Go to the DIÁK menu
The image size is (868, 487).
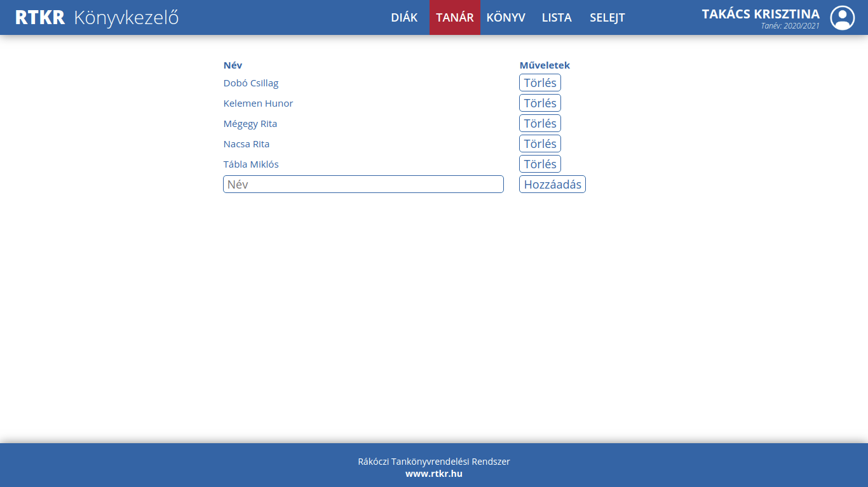click(404, 18)
